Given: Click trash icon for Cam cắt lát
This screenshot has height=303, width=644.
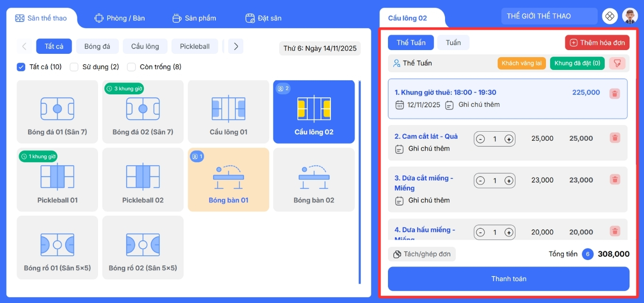Looking at the screenshot, I should tap(614, 138).
